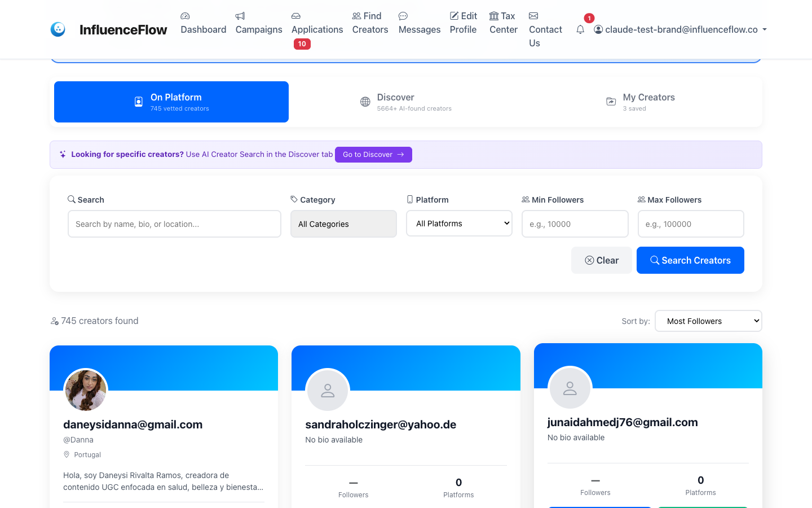Open Applications with the 10 badge
812x508 pixels.
317,30
